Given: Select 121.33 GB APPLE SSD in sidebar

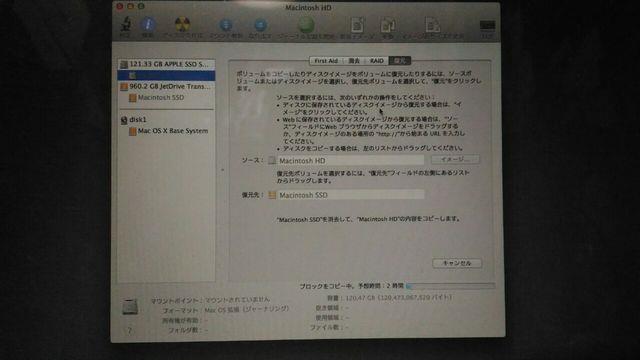Looking at the screenshot, I should coord(166,64).
